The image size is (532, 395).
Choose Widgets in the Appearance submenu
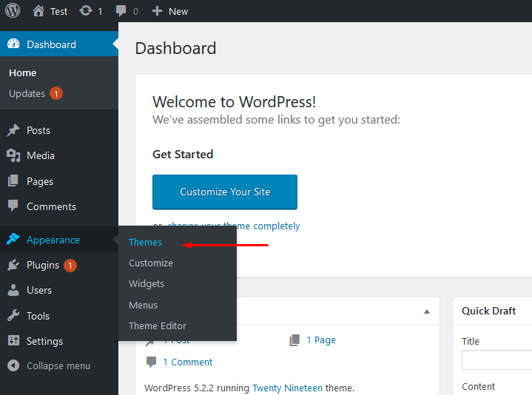(147, 283)
